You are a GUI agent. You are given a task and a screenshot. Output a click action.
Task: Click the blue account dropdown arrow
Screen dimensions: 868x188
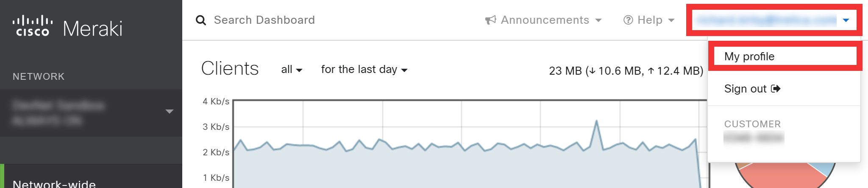[x=846, y=20]
